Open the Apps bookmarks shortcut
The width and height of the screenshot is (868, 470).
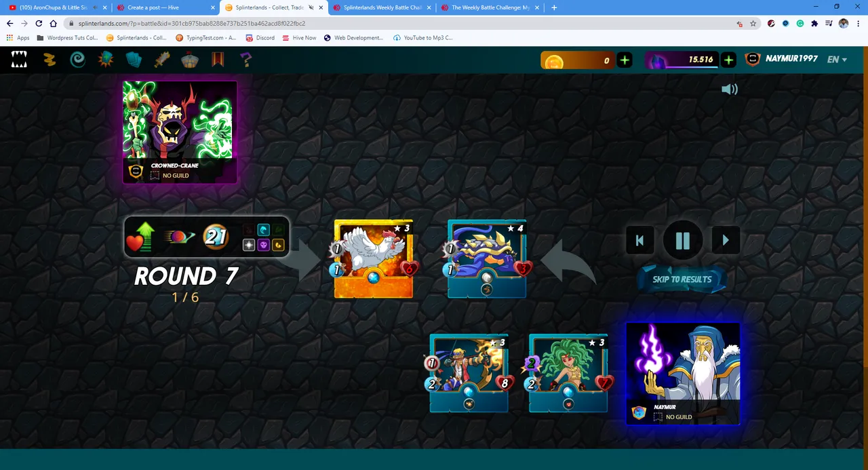18,38
